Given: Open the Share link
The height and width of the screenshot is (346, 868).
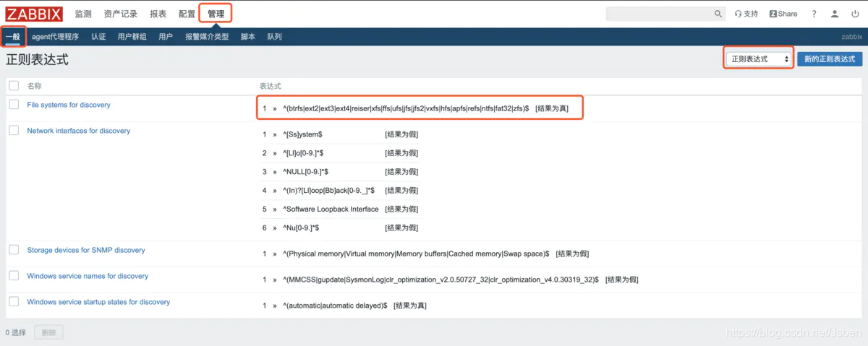Looking at the screenshot, I should [783, 14].
